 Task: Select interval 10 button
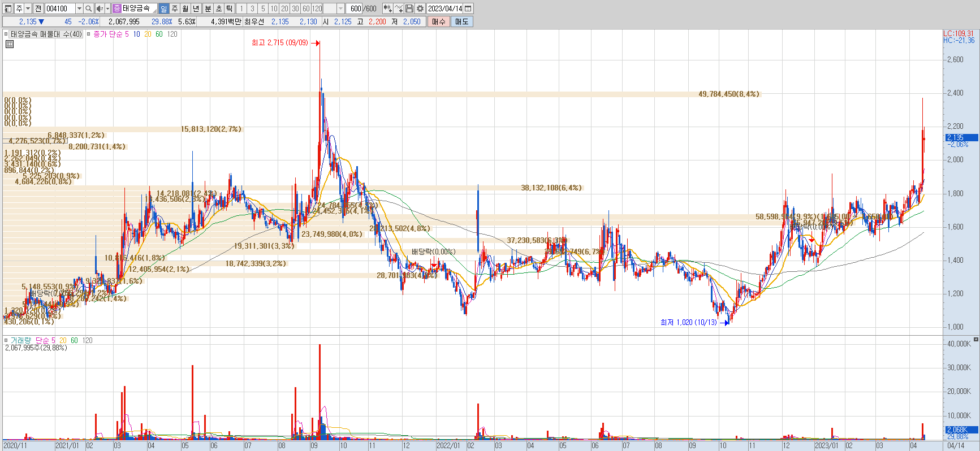click(x=274, y=8)
